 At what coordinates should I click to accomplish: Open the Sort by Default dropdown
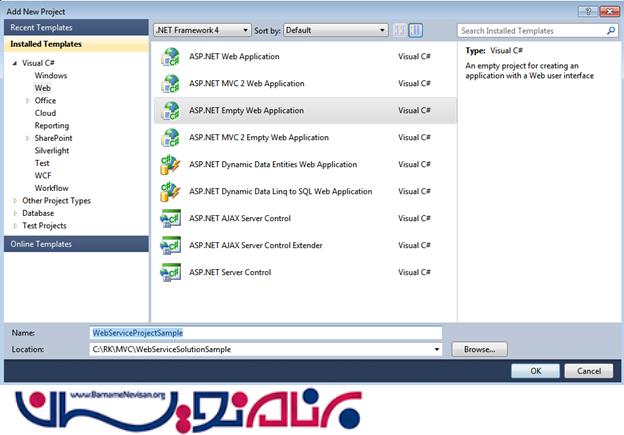point(335,30)
